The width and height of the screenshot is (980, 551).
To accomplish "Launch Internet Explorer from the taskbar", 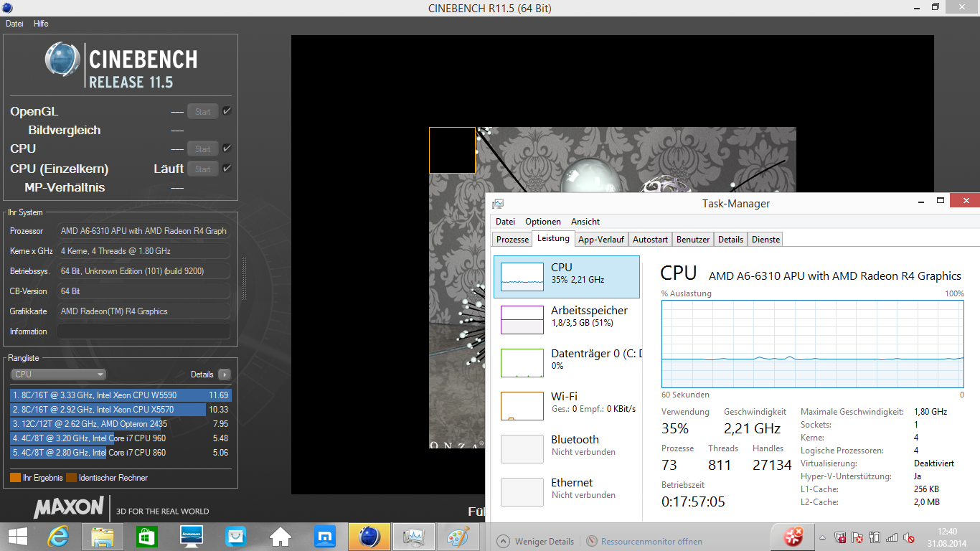I will pos(58,537).
